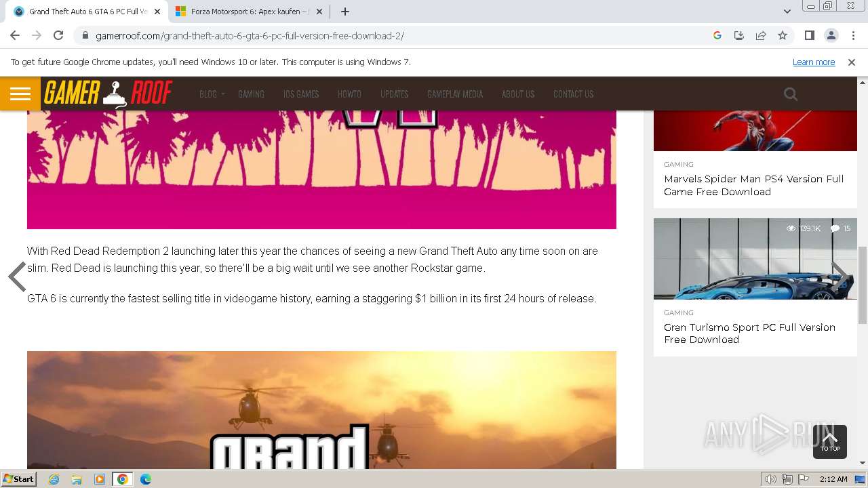Open the ABOUT US menu item
The image size is (868, 488).
(518, 94)
